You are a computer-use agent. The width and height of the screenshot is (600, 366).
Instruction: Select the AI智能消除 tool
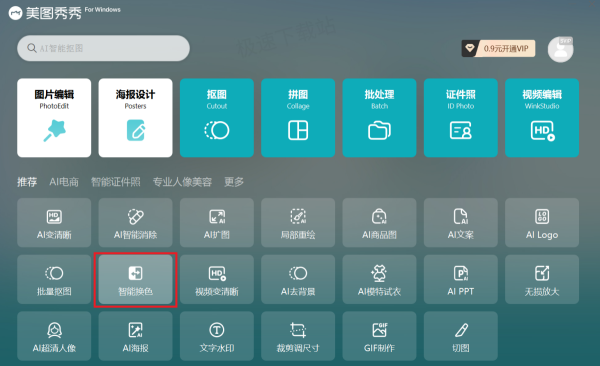pos(135,222)
